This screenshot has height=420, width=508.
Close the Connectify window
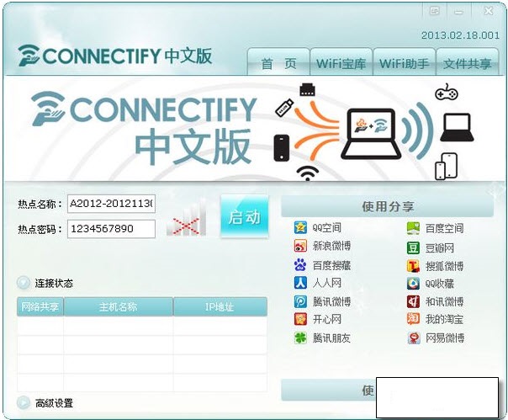tap(488, 12)
